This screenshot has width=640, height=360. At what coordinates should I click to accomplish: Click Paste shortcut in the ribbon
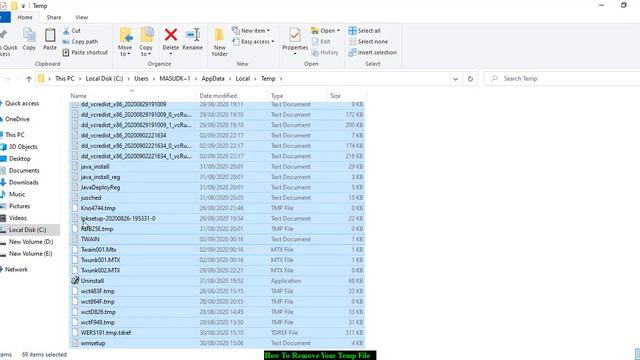coord(85,53)
